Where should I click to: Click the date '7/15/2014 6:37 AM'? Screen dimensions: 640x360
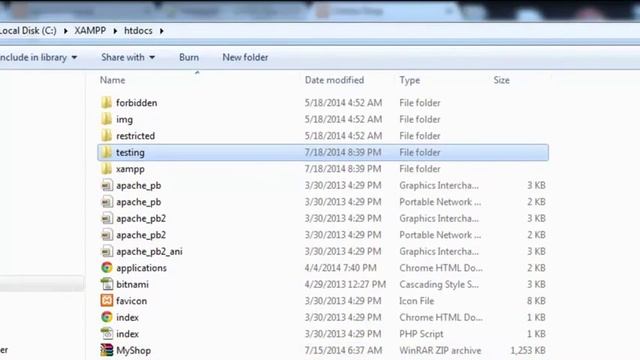pos(343,351)
